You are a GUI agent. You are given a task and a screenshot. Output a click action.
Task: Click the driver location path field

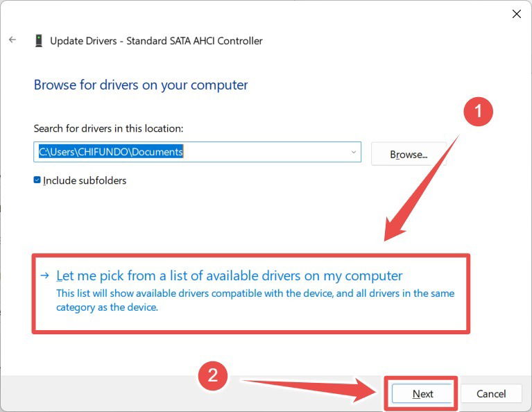(197, 152)
